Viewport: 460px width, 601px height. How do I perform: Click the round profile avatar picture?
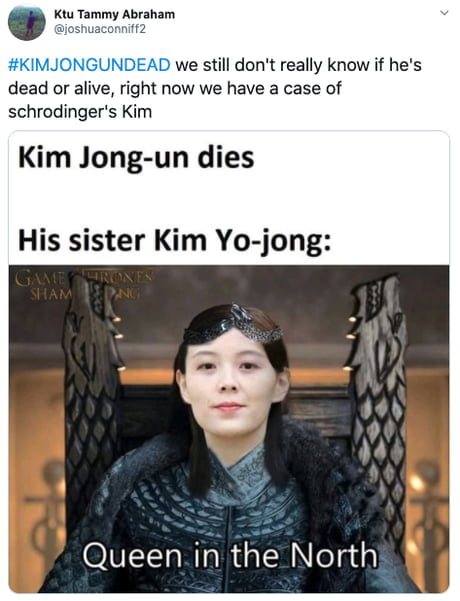click(x=27, y=23)
